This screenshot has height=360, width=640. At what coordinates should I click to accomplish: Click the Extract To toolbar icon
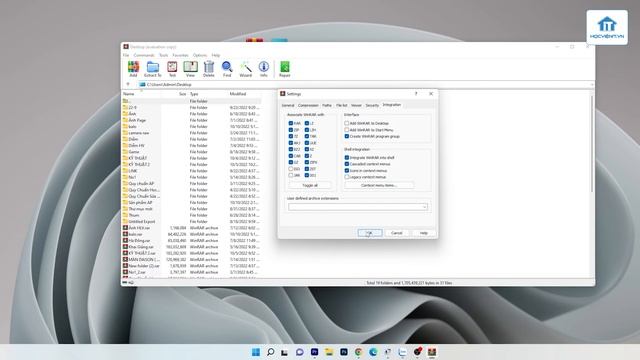tap(153, 69)
